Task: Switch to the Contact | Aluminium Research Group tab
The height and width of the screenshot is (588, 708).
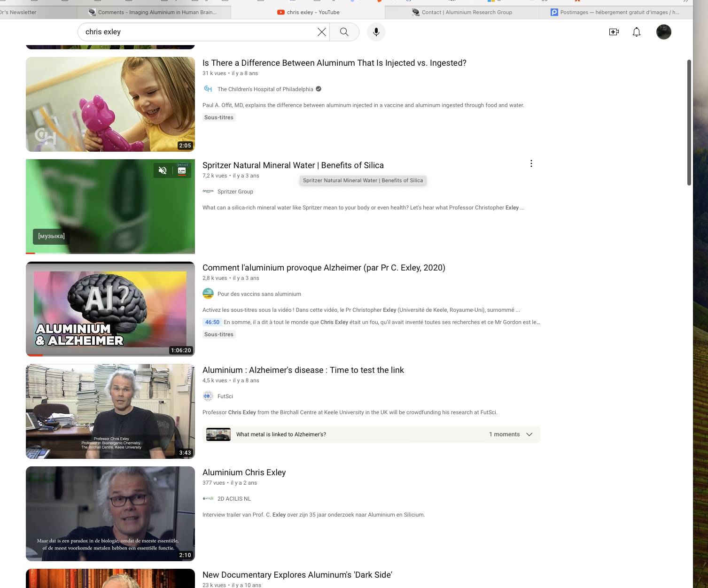Action: 462,12
